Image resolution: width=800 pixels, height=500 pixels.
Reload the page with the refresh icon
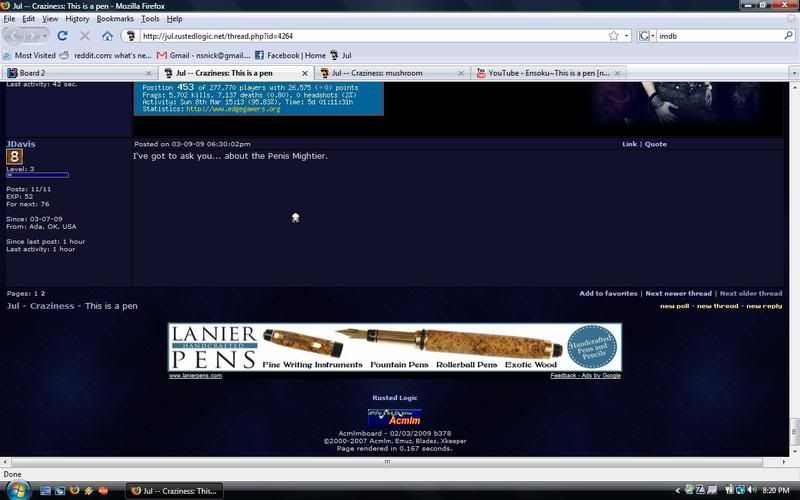tap(62, 36)
